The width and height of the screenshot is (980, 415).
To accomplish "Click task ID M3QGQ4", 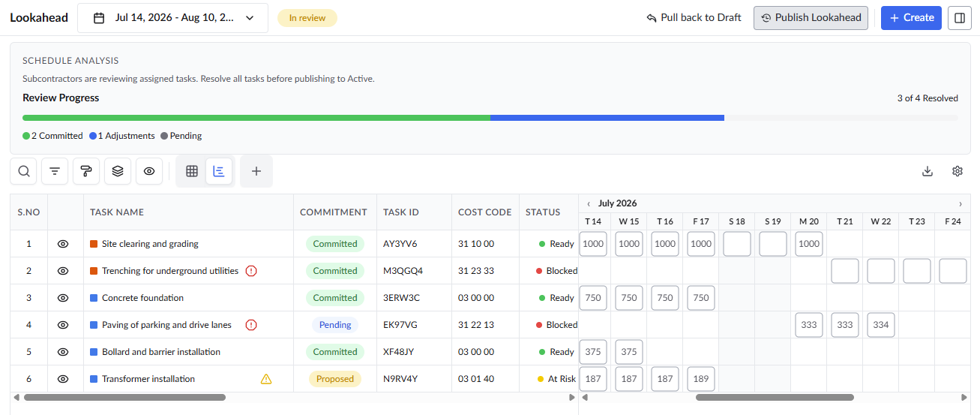I will pos(403,271).
